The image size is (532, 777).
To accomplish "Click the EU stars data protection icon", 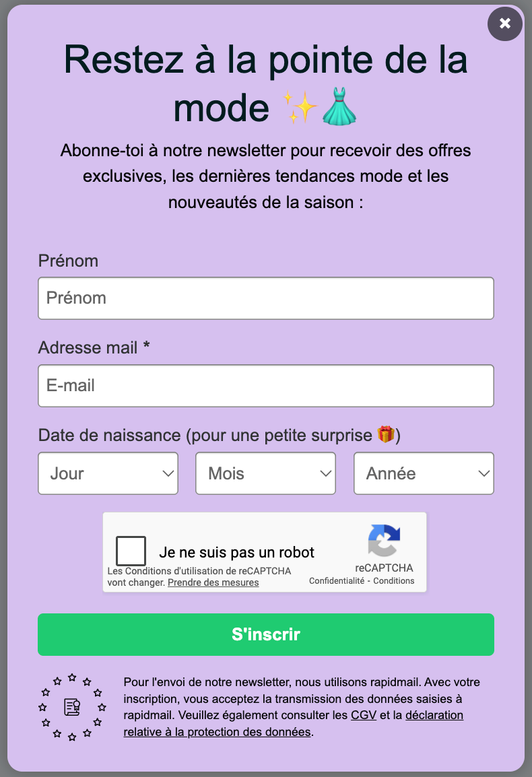I will [x=72, y=707].
